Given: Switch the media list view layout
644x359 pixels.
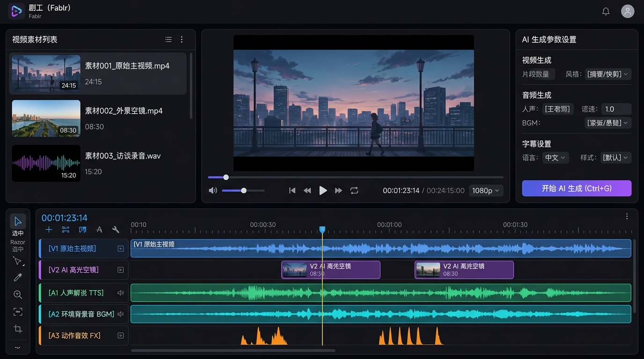Looking at the screenshot, I should click(168, 40).
